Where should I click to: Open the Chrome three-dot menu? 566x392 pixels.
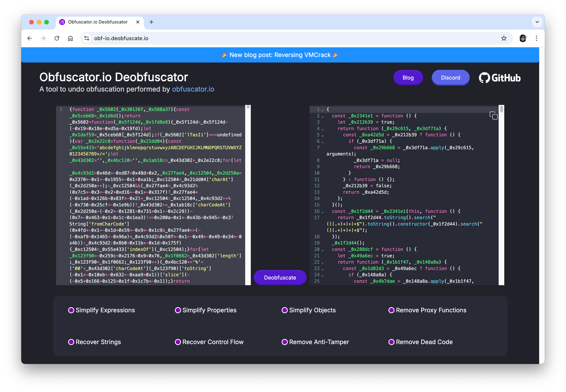click(536, 38)
